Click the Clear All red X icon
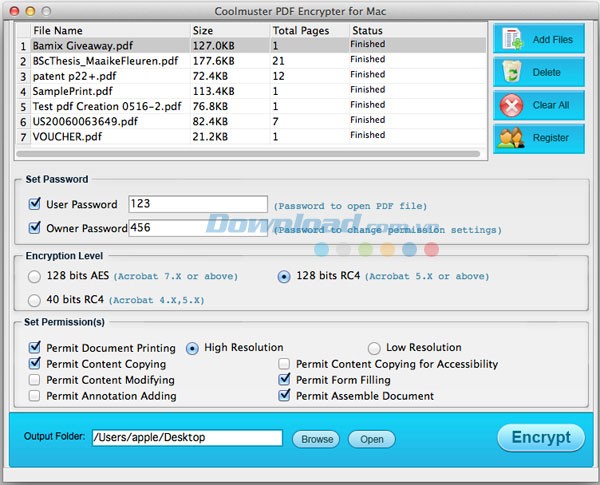 (x=511, y=105)
